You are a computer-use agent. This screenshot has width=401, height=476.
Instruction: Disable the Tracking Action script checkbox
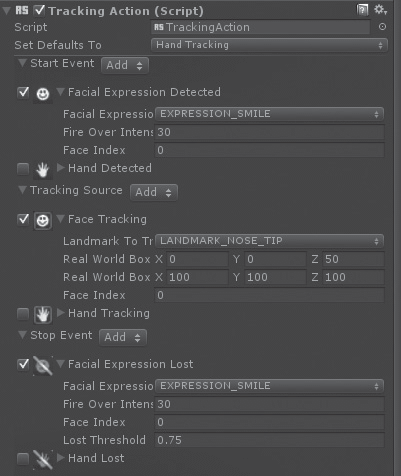(x=39, y=10)
